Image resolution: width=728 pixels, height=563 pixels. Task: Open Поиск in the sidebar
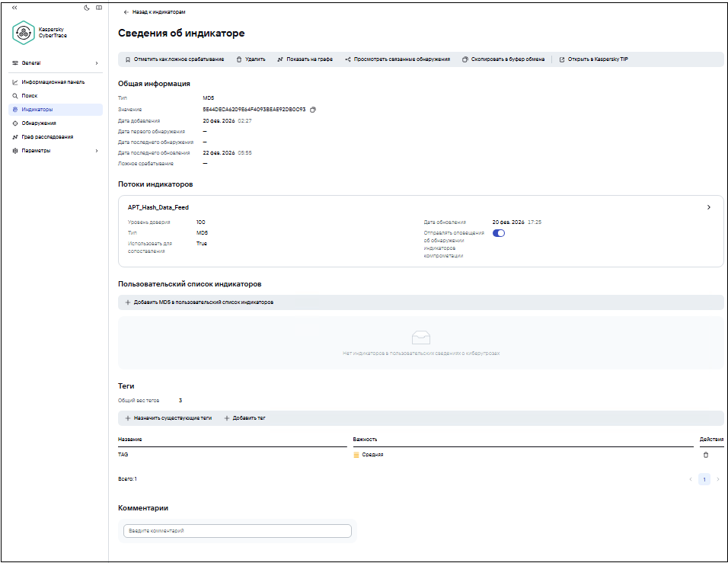pyautogui.click(x=56, y=96)
